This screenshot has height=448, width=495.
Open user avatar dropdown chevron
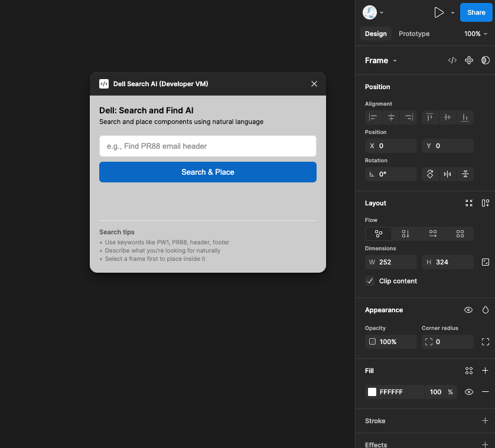click(382, 12)
